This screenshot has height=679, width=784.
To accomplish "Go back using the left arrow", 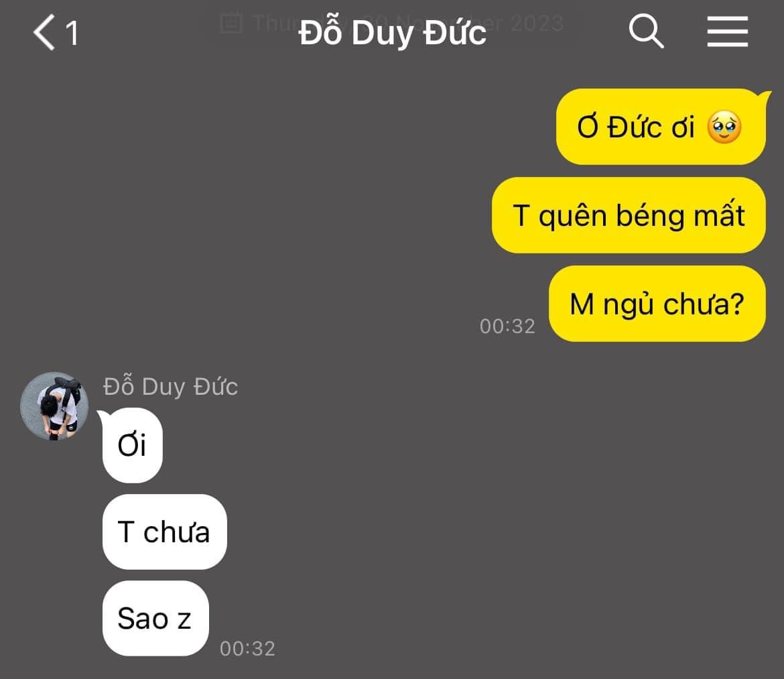I will (x=44, y=32).
